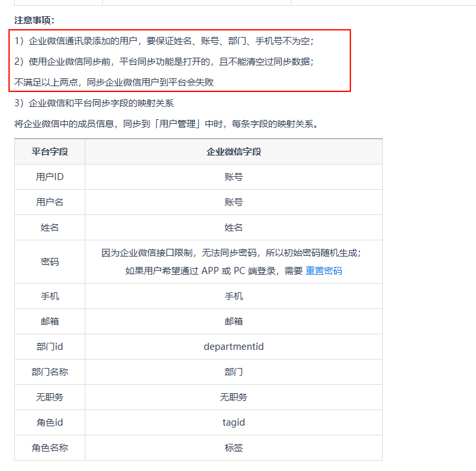476x471 pixels.
Task: Click 无职务 in the 平台字段 column
Action: 50,397
